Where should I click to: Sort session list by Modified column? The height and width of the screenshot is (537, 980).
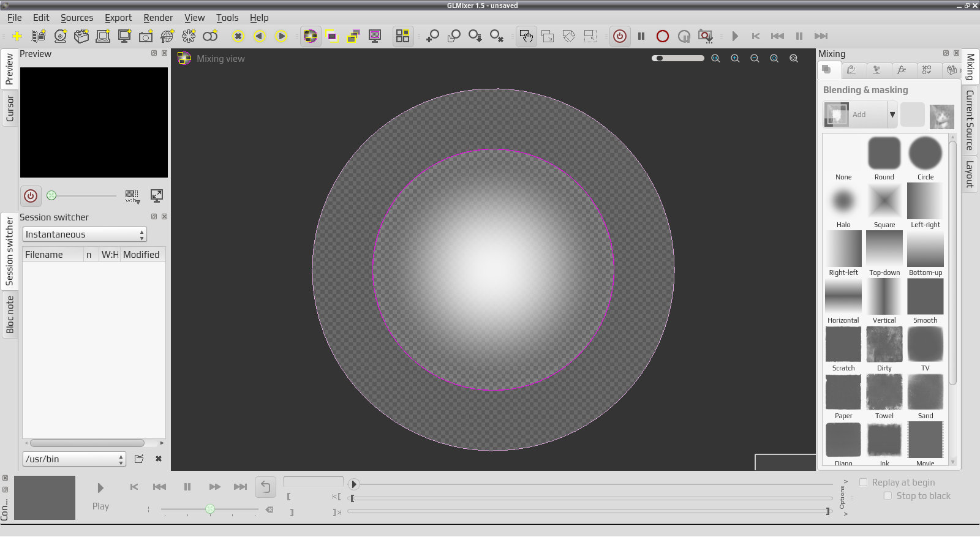pyautogui.click(x=142, y=255)
